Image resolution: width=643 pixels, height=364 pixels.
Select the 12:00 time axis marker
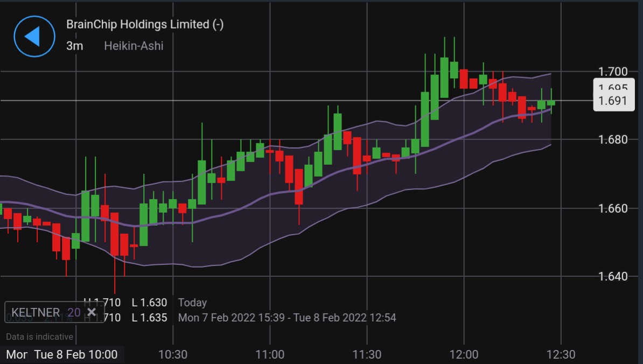(464, 354)
